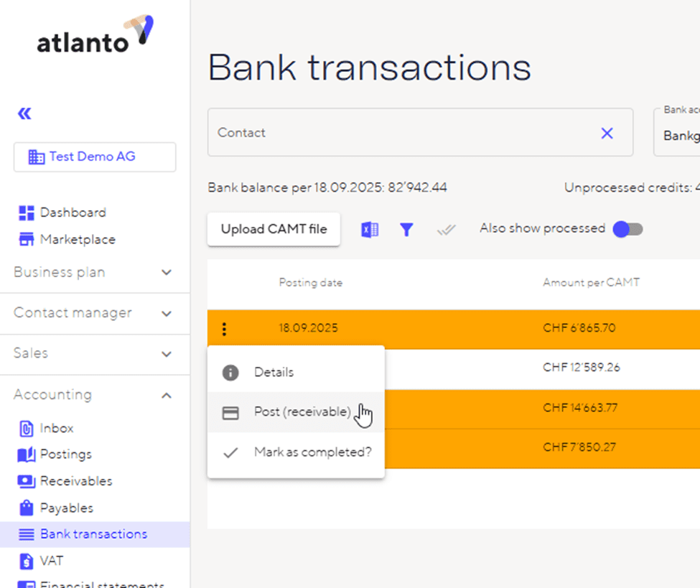Clear Contact field with X icon
The width and height of the screenshot is (700, 588).
[607, 133]
